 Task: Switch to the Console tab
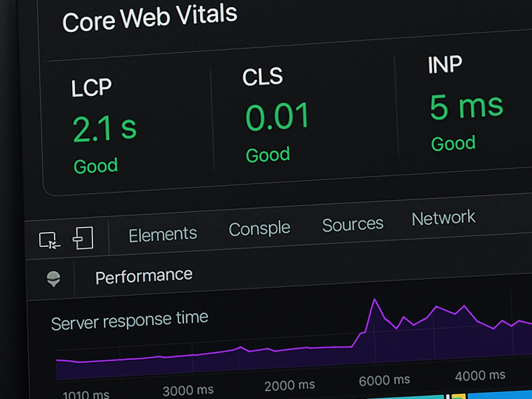click(259, 228)
